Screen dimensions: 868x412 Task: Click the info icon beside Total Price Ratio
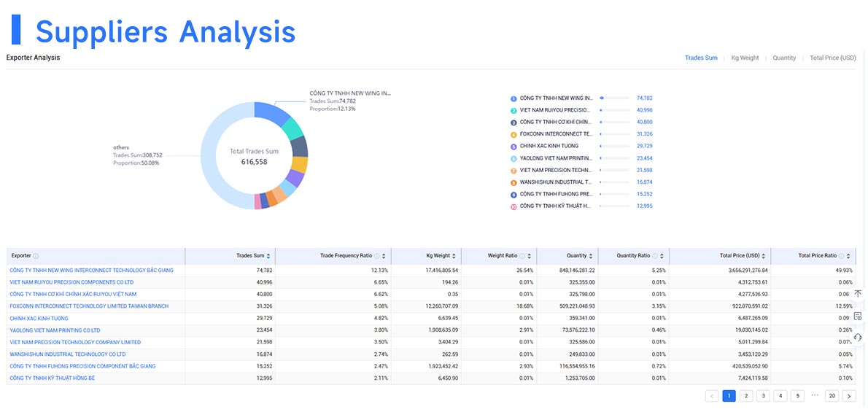pos(842,256)
